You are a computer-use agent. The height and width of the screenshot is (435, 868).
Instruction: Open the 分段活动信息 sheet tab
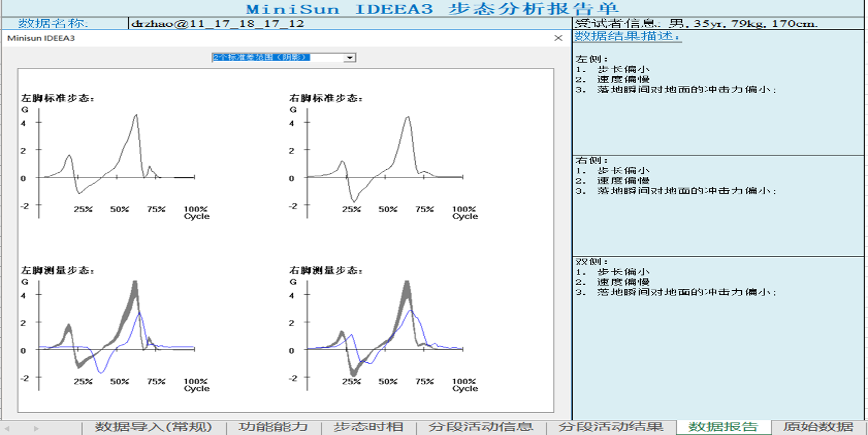[480, 427]
